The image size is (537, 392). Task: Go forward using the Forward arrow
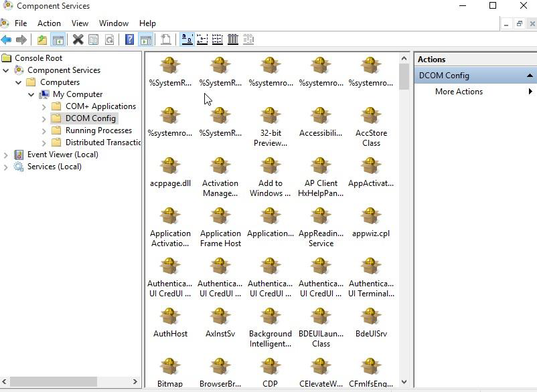pyautogui.click(x=21, y=39)
